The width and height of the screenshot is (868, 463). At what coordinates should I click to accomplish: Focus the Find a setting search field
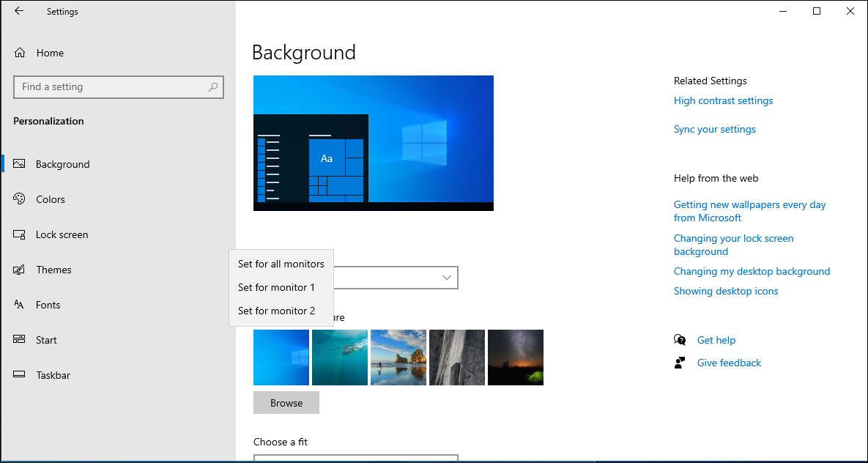(110, 87)
